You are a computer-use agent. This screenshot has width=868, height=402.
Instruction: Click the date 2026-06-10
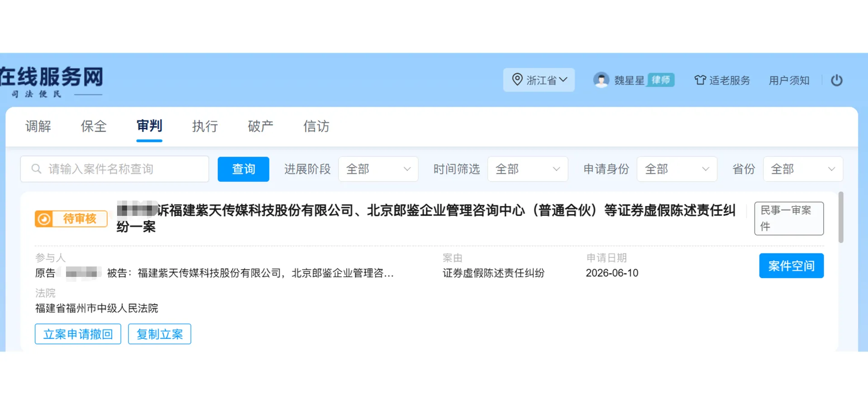[612, 273]
